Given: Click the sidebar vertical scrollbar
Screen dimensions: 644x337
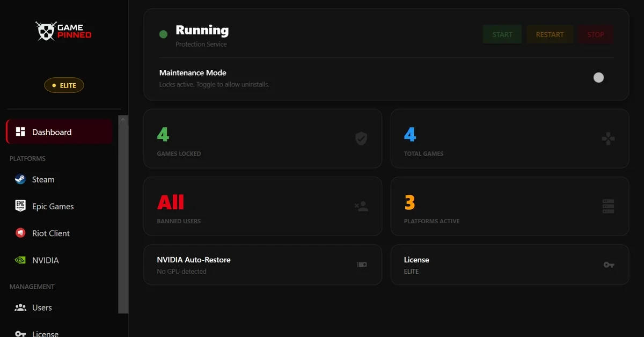Looking at the screenshot, I should [123, 215].
